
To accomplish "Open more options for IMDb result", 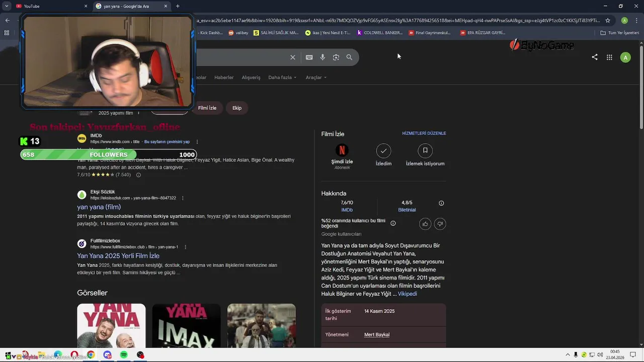I will point(197,142).
